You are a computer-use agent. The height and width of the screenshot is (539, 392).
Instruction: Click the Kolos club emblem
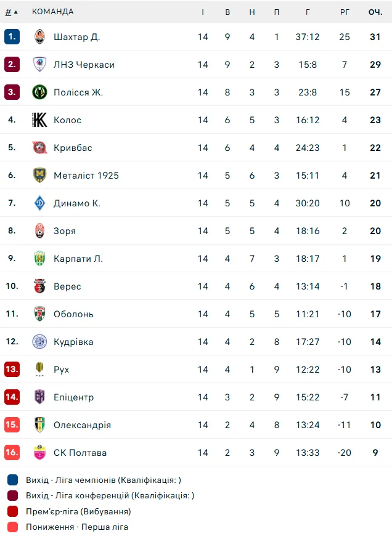coord(40,120)
